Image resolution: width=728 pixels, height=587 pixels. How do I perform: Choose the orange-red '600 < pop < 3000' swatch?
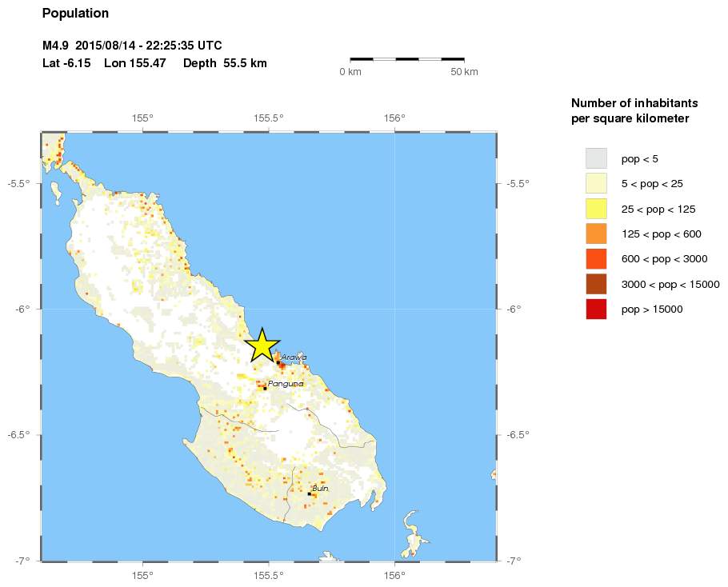point(596,259)
